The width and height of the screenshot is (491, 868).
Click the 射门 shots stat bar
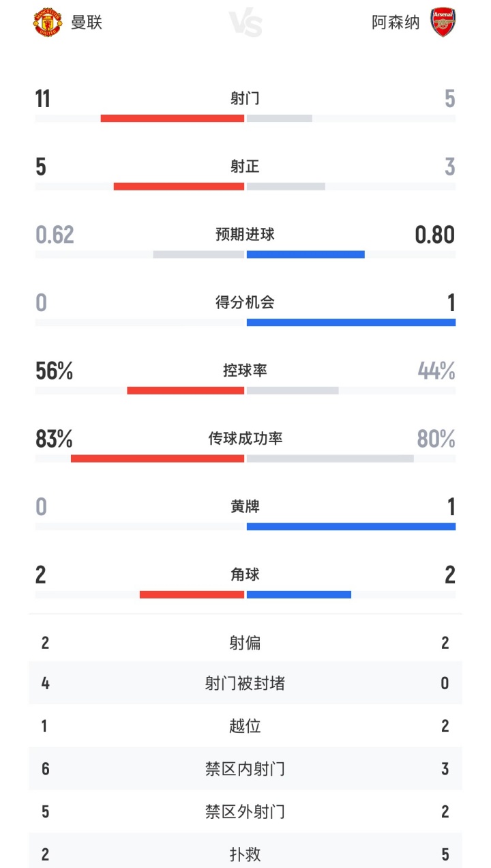tap(245, 117)
